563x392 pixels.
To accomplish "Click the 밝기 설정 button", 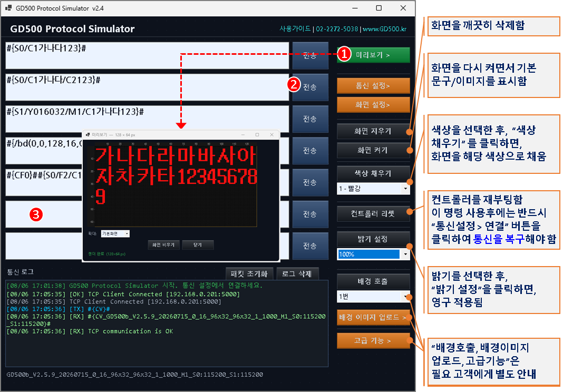I will pos(373,239).
